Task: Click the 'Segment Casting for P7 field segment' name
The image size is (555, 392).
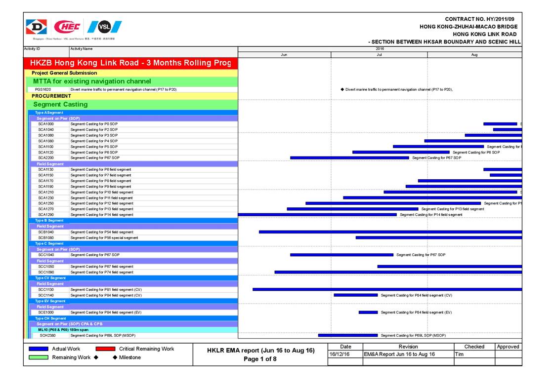Action: tap(100, 175)
